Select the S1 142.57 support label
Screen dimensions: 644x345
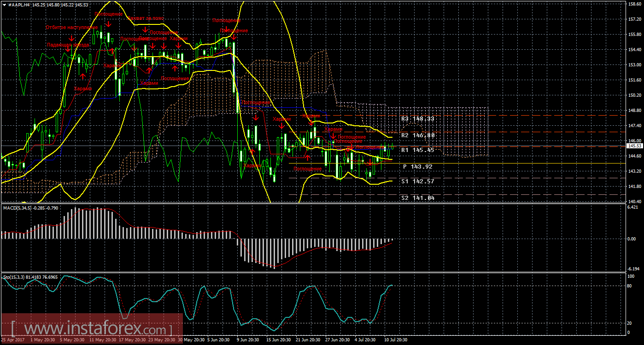[418, 181]
